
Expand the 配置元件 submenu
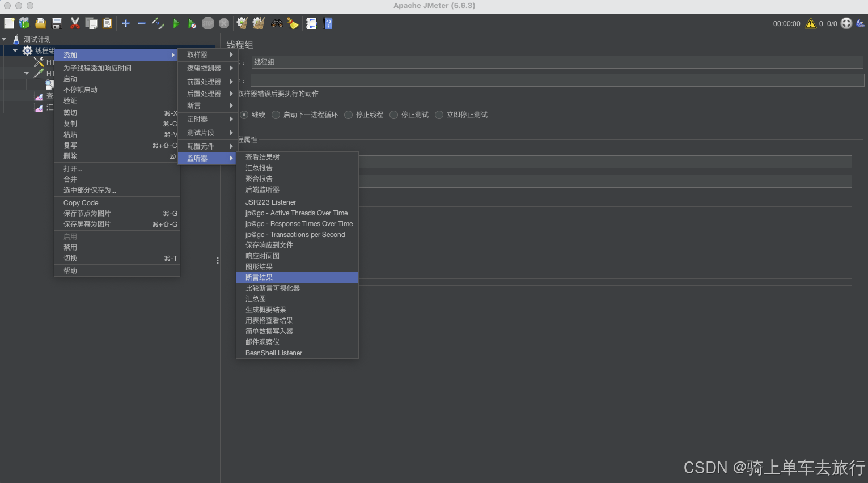(x=207, y=146)
